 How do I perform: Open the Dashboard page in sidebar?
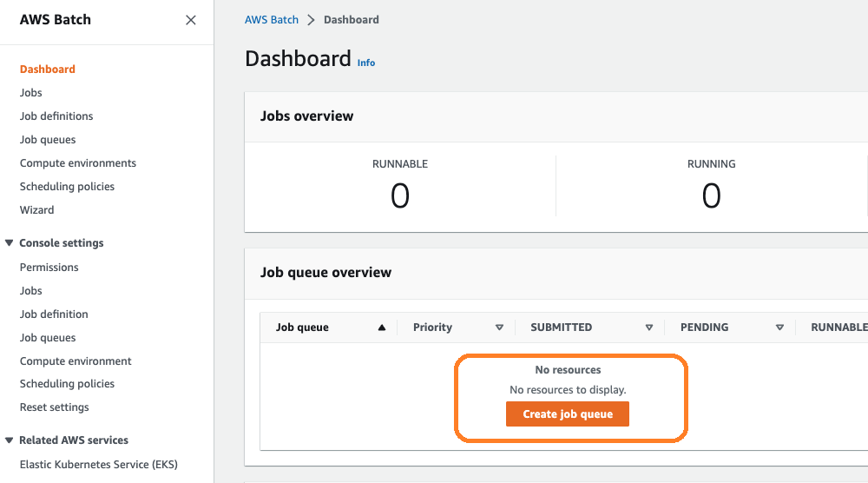pyautogui.click(x=48, y=69)
